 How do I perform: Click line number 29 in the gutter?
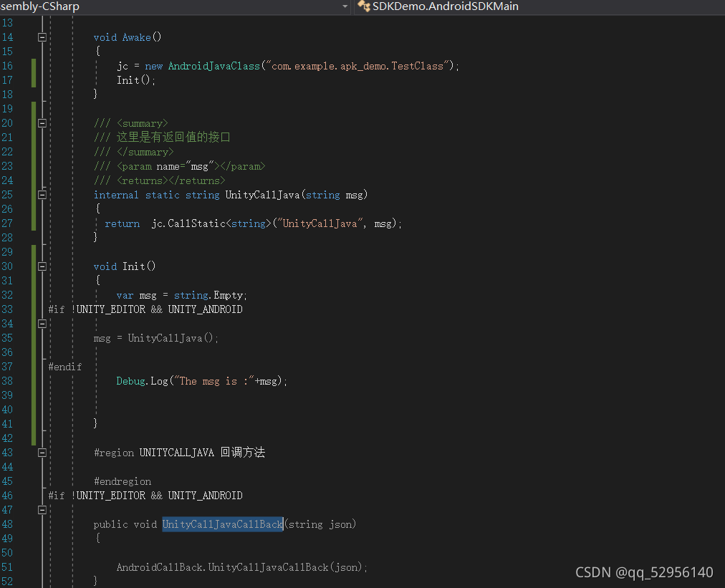point(7,252)
